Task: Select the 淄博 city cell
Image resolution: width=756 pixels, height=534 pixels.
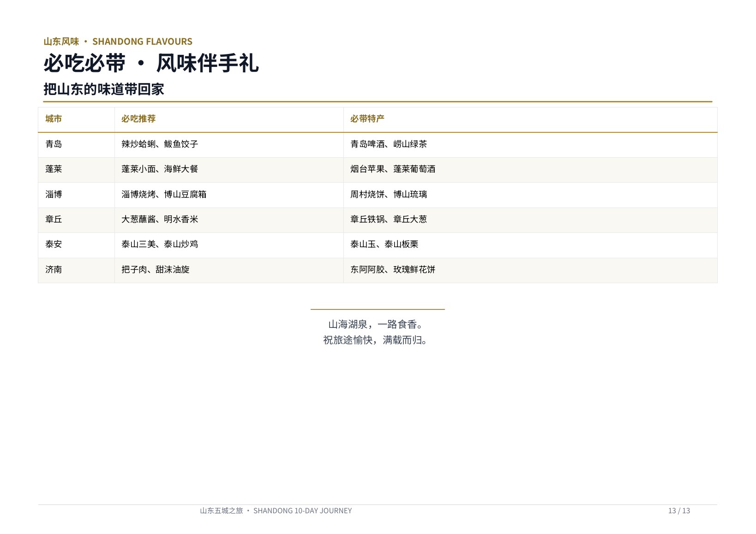Action: click(76, 195)
